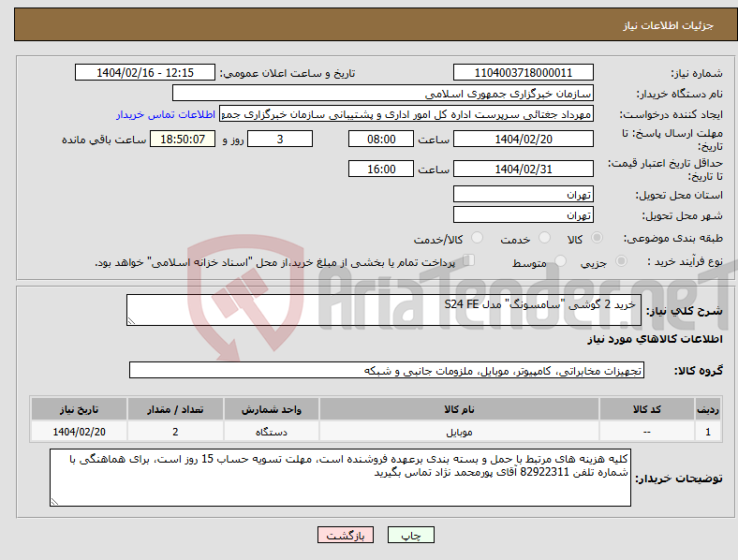Viewport: 738px width, 560px height.
Task: Click the buyer organization name field
Action: (383, 93)
